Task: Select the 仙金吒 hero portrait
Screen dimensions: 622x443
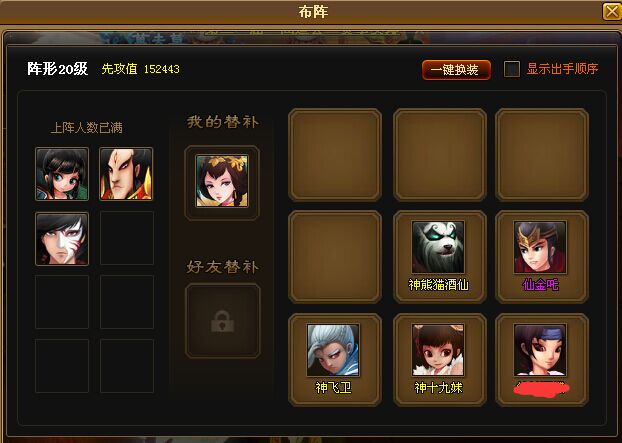Action: [540, 247]
